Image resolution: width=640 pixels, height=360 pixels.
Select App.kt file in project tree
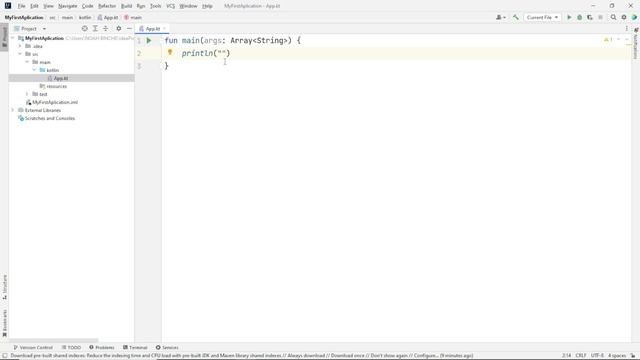click(x=61, y=78)
